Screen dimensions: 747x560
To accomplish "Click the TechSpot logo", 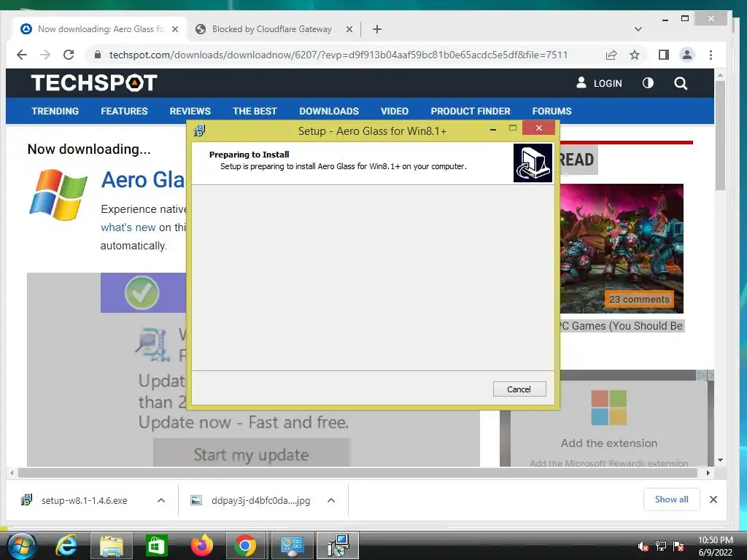I will pos(94,83).
